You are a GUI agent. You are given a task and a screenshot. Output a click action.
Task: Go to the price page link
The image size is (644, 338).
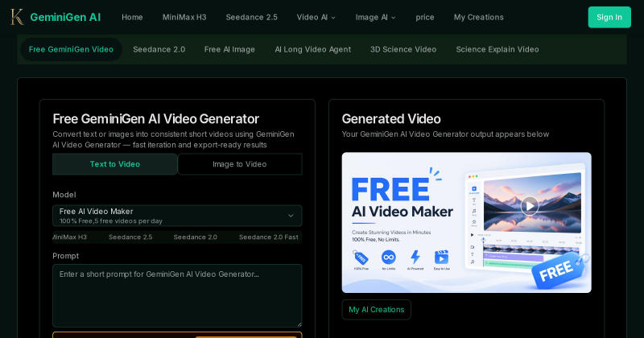[x=425, y=17]
